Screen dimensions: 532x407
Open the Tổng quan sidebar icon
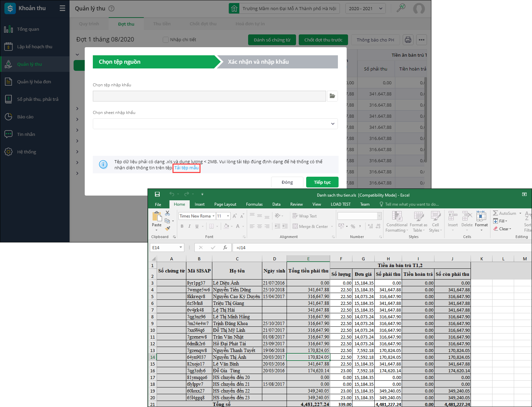[x=8, y=29]
